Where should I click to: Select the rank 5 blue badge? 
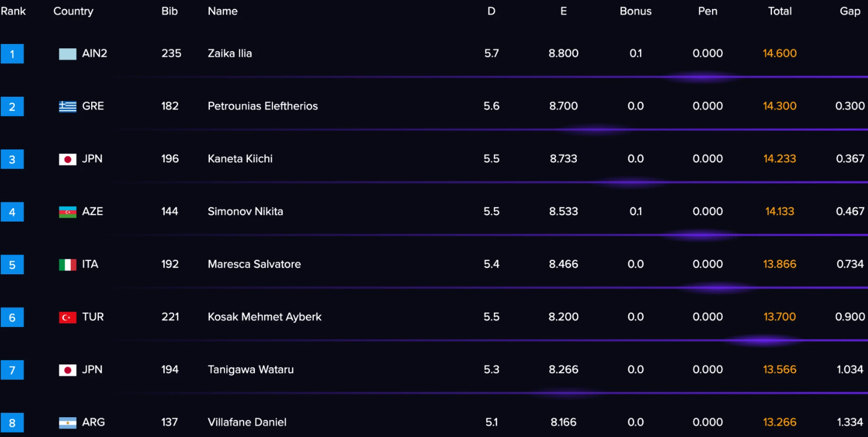tap(12, 265)
